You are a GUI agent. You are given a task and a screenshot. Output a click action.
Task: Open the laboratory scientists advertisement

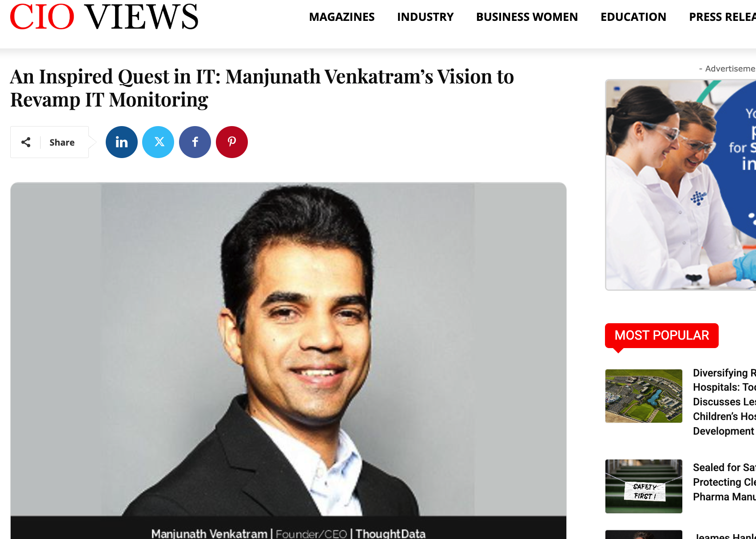(x=680, y=185)
